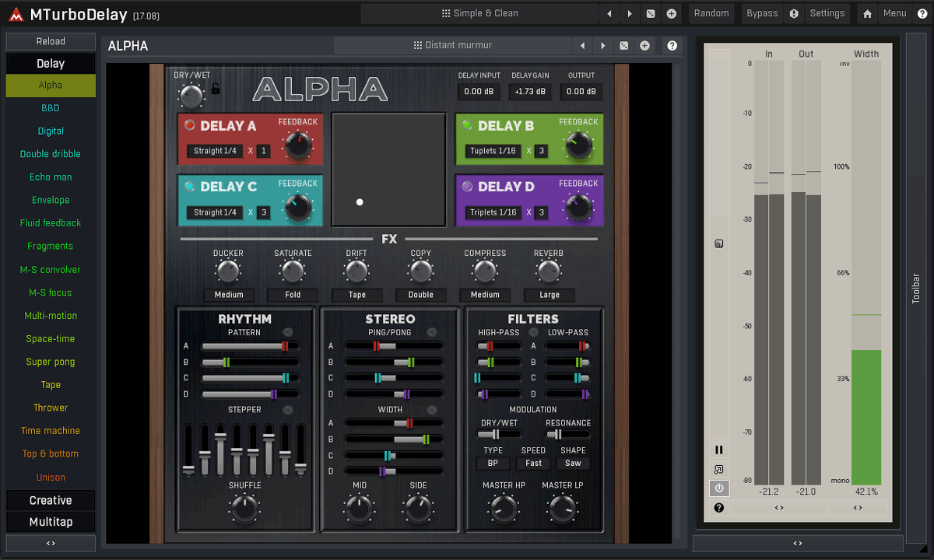934x560 pixels.
Task: Open Simple & Clean preset list
Action: pyautogui.click(x=479, y=13)
